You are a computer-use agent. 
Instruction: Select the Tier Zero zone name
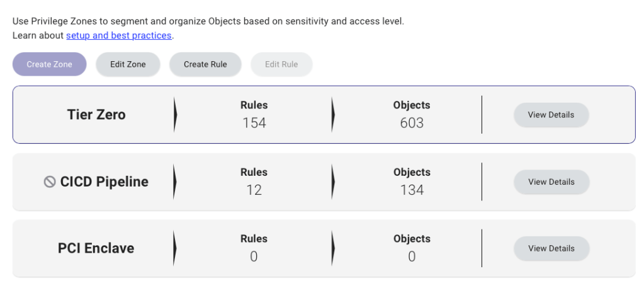pos(96,115)
